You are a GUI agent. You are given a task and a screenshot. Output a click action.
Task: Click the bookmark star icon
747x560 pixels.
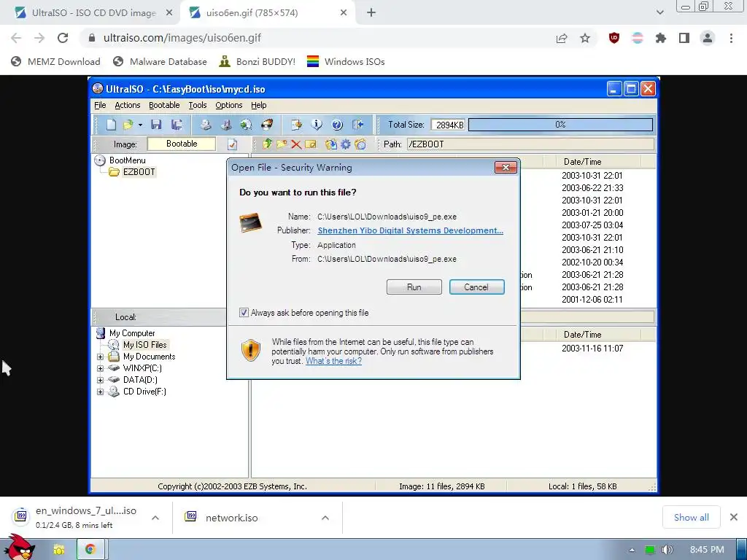585,38
